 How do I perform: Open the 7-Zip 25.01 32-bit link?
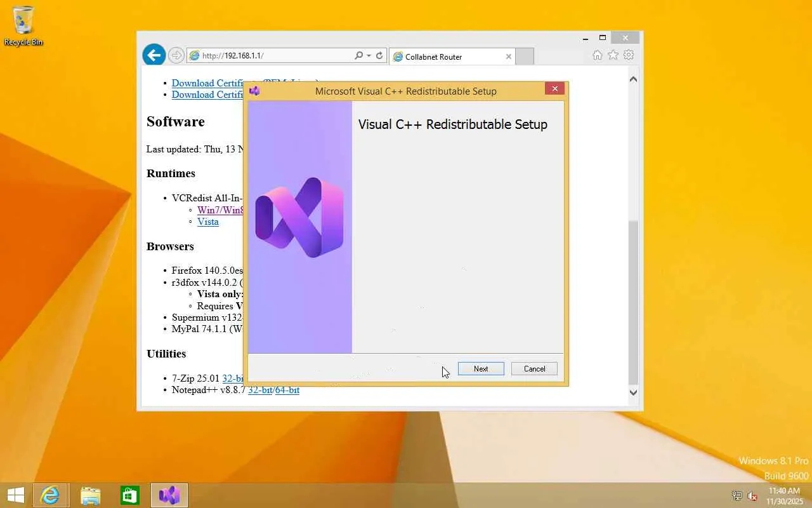(233, 378)
